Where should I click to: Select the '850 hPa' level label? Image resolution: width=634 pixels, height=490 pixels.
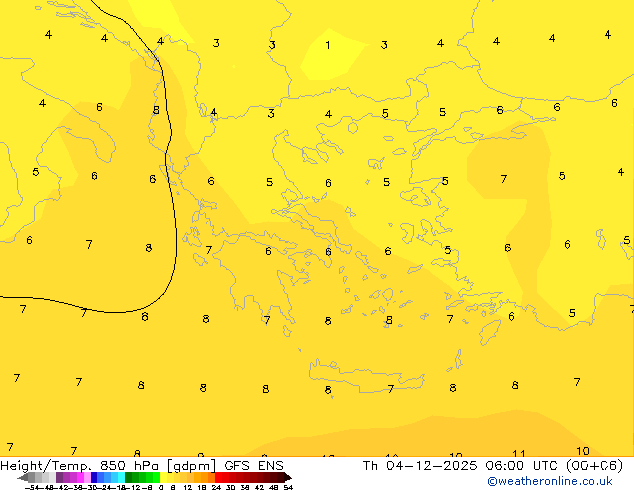point(129,466)
